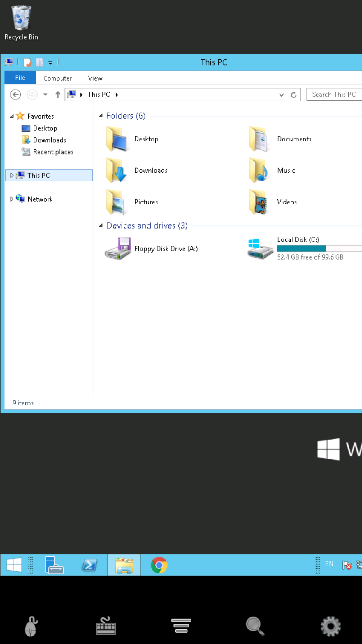This screenshot has width=362, height=644.
Task: Select Downloads under Favorites
Action: (50, 140)
